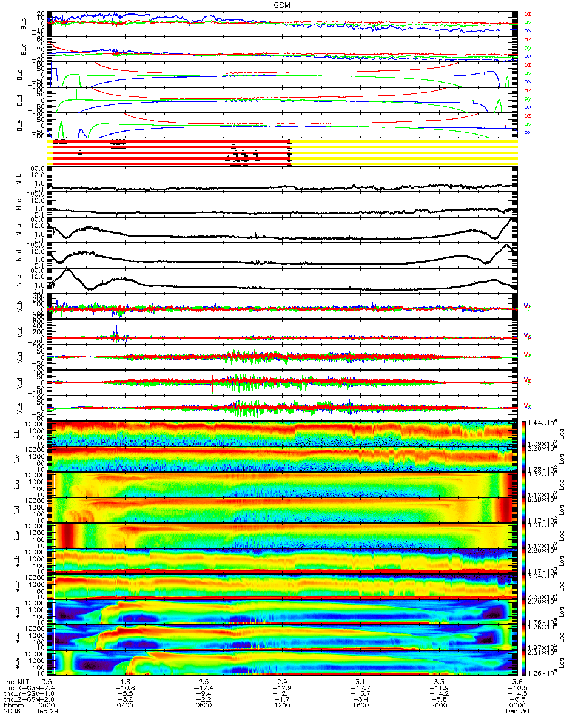Click the by legend of B_d panel

click(528, 98)
